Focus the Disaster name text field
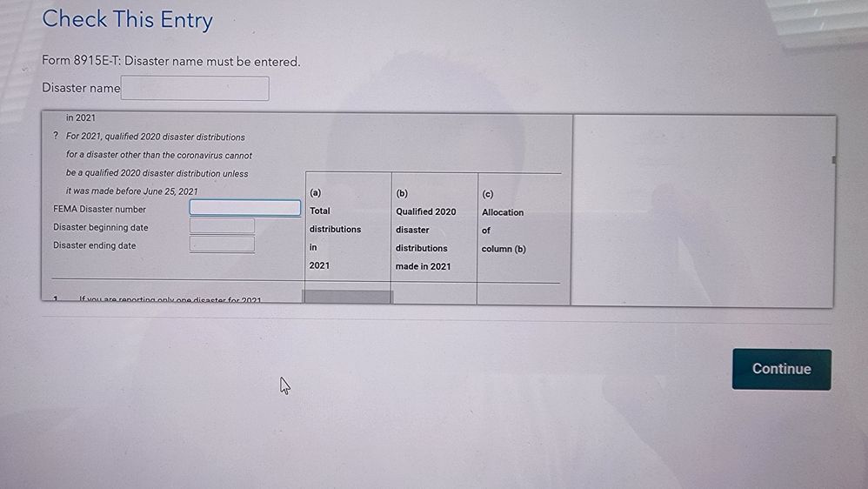The image size is (868, 489). [x=195, y=88]
